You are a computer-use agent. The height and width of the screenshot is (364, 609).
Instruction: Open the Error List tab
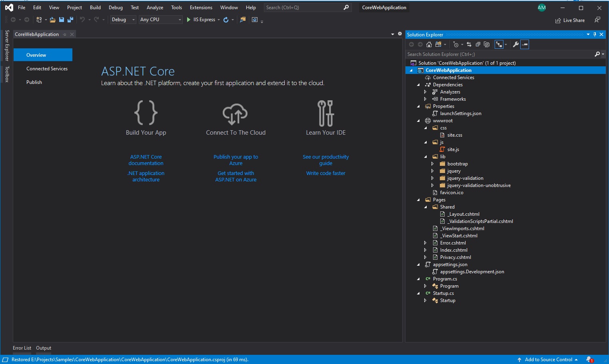pyautogui.click(x=22, y=348)
